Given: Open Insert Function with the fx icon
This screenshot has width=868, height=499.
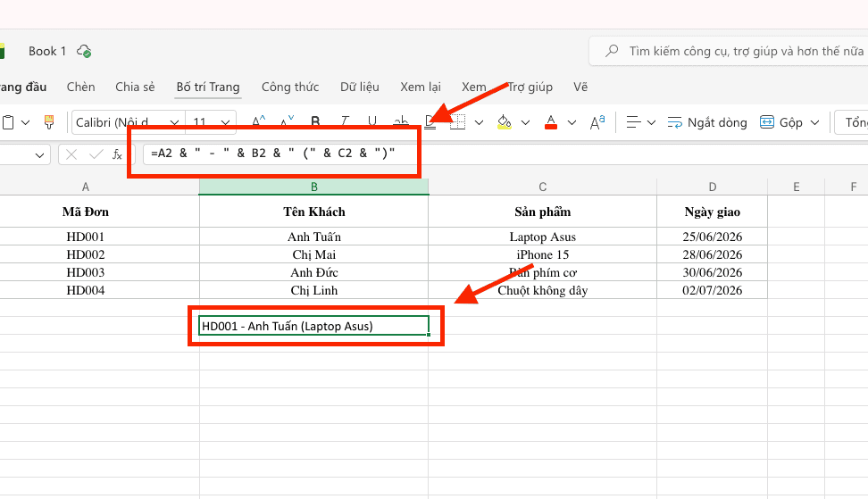Looking at the screenshot, I should pyautogui.click(x=117, y=154).
